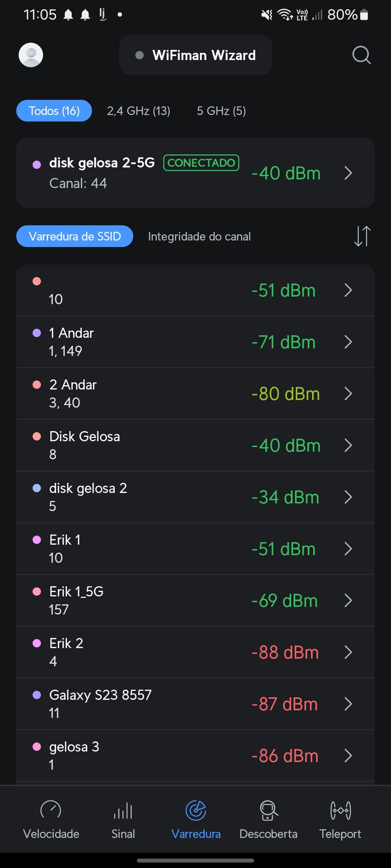Filter networks by Todos (16)
The width and height of the screenshot is (391, 868).
click(54, 111)
